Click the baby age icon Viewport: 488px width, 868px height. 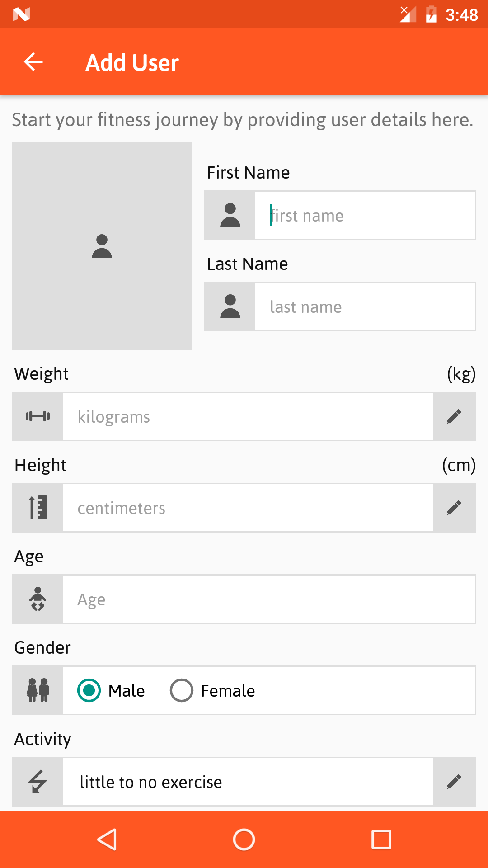point(38,599)
